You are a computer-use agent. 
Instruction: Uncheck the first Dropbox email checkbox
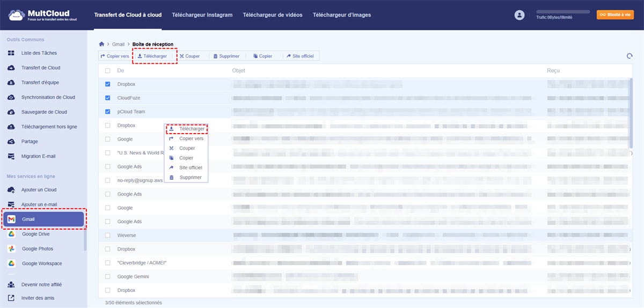pyautogui.click(x=108, y=84)
